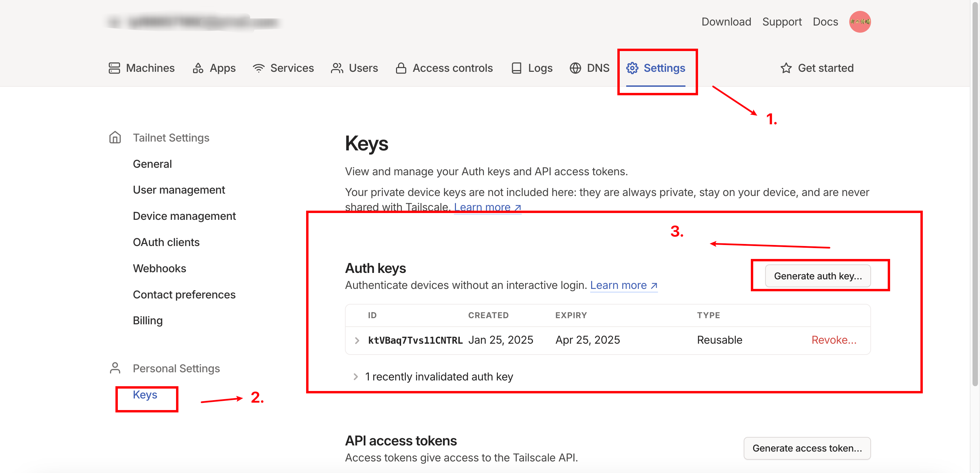Viewport: 980px width, 473px height.
Task: Click the blurred tailnet name header
Action: pos(193,22)
